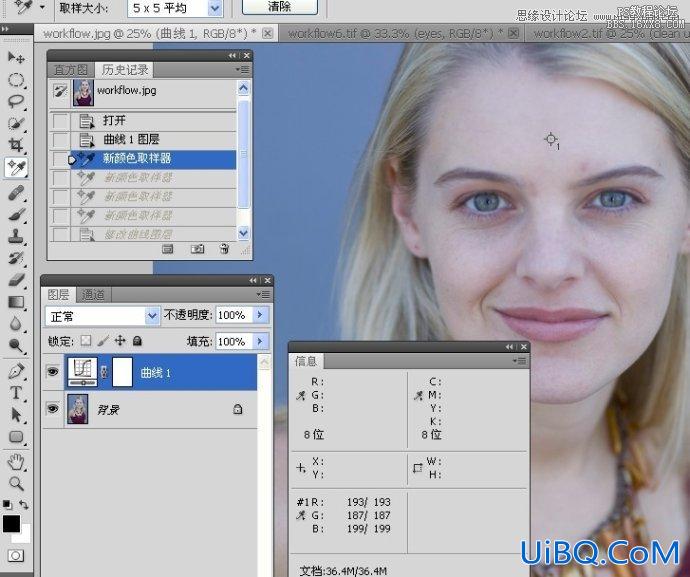Select the Move tool

(16, 58)
